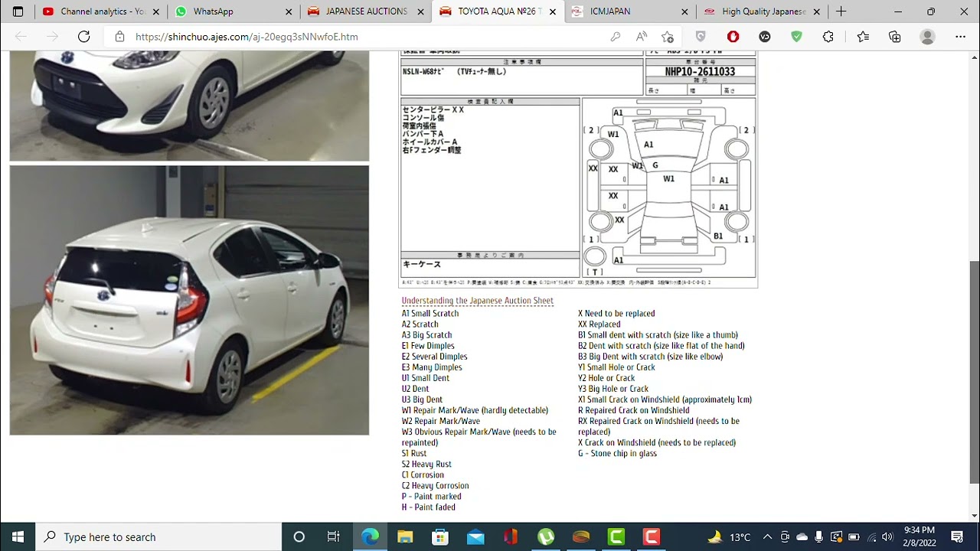The height and width of the screenshot is (551, 980).
Task: Click Understanding the Japanese Auction Sheet link
Action: pos(478,301)
